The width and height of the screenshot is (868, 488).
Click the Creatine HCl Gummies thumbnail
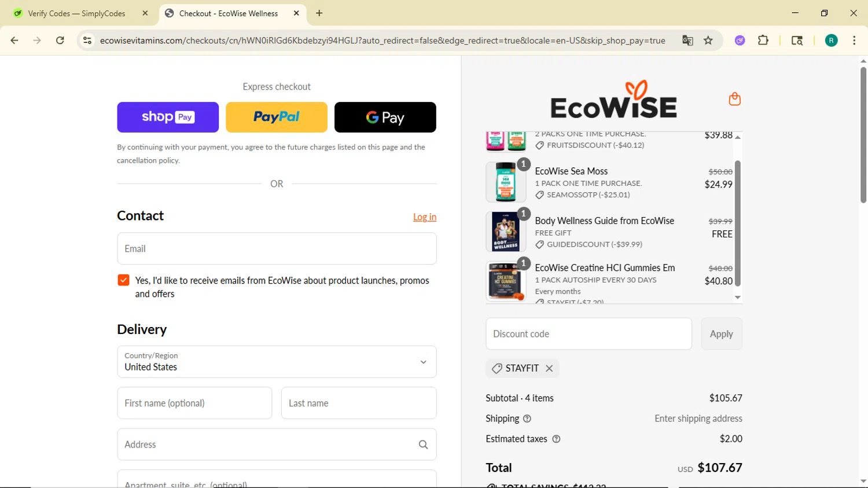point(506,281)
